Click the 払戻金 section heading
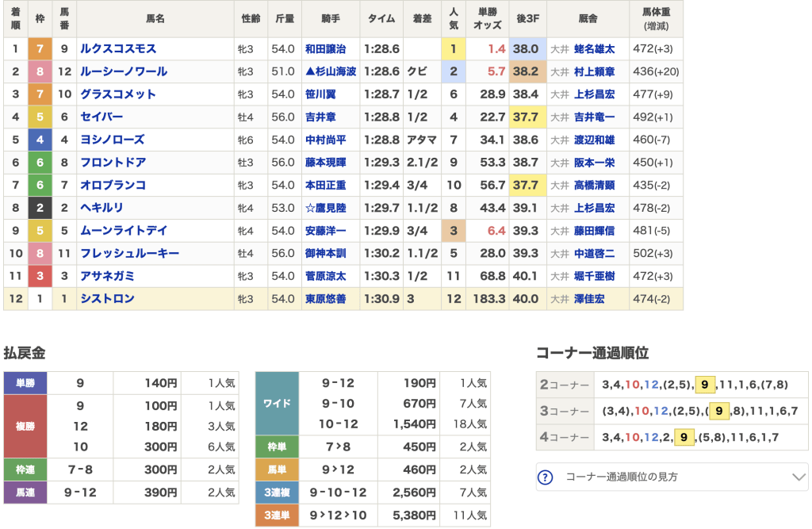Viewport: 812px width, 529px height. tap(25, 354)
